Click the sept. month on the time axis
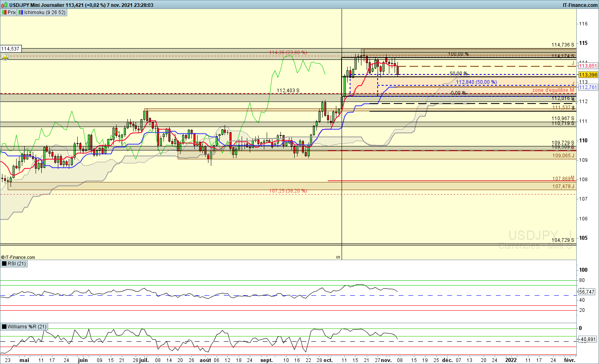This screenshot has height=364, width=599. [267, 360]
